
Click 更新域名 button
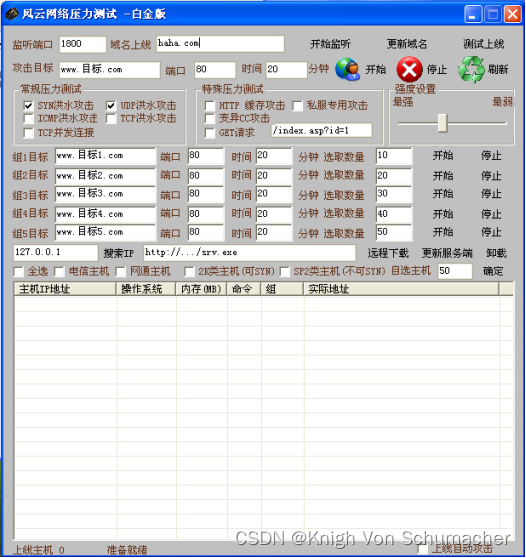407,44
